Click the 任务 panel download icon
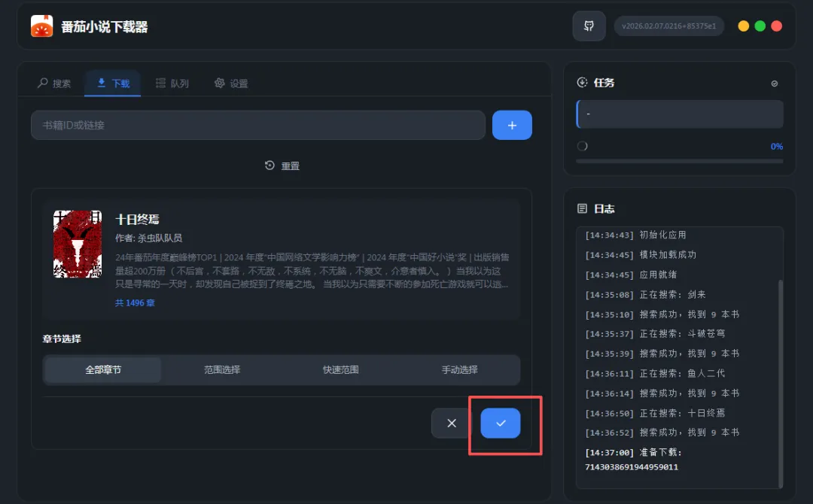Screen dimensions: 813x504 582,82
